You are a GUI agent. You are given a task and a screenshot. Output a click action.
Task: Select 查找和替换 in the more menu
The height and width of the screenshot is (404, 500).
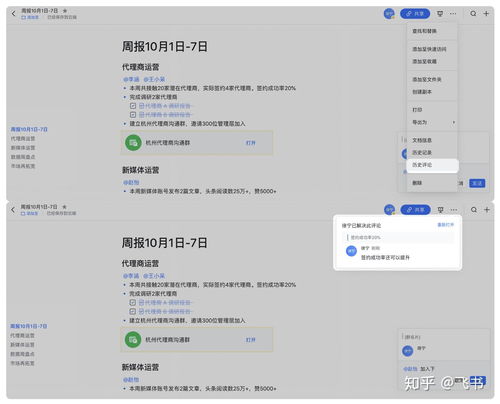coord(424,31)
